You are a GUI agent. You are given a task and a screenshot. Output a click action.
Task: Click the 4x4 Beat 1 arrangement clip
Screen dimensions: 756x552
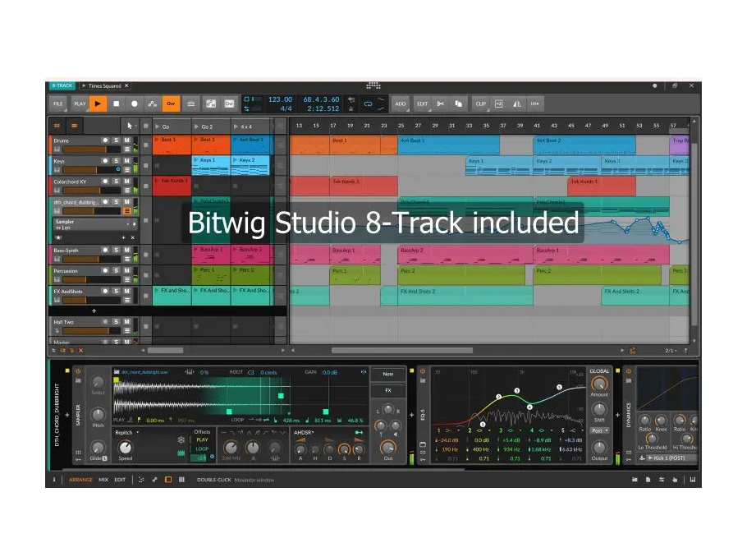point(447,145)
